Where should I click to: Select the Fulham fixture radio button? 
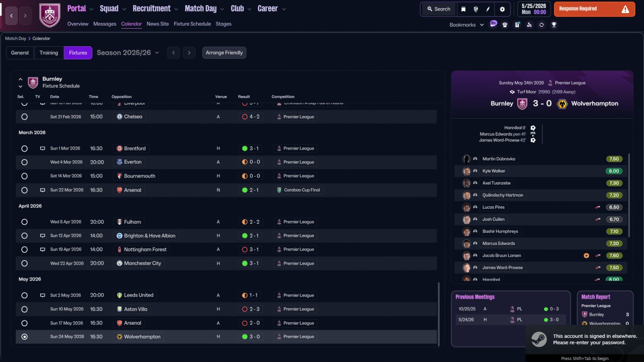click(24, 222)
